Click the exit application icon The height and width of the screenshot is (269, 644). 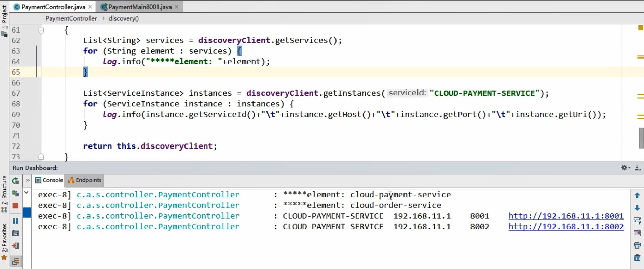[15, 246]
